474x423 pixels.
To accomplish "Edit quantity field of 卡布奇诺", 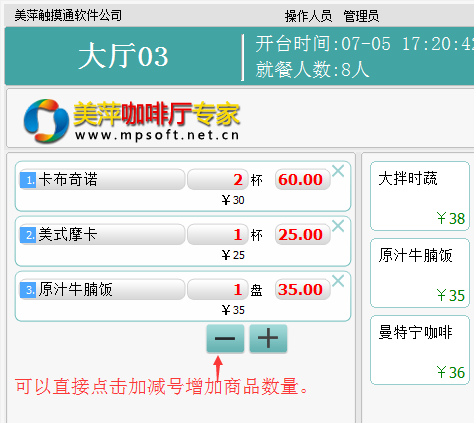I will click(218, 180).
